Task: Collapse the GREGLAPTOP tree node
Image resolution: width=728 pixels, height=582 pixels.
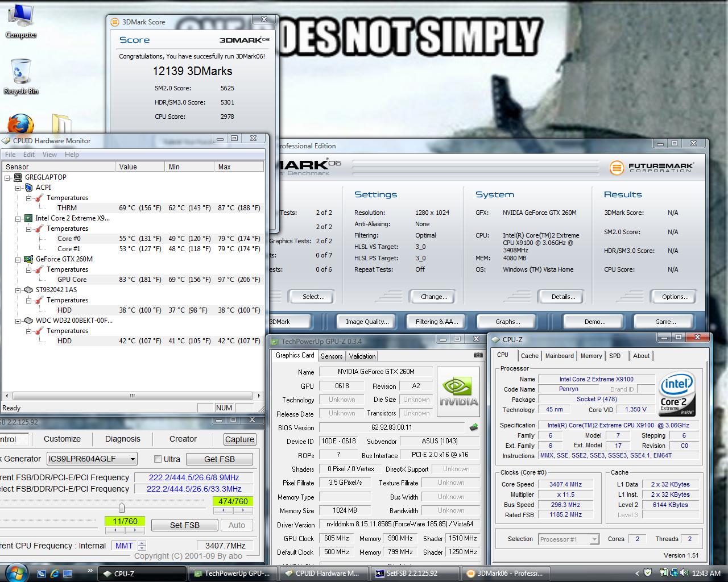Action: tap(7, 177)
